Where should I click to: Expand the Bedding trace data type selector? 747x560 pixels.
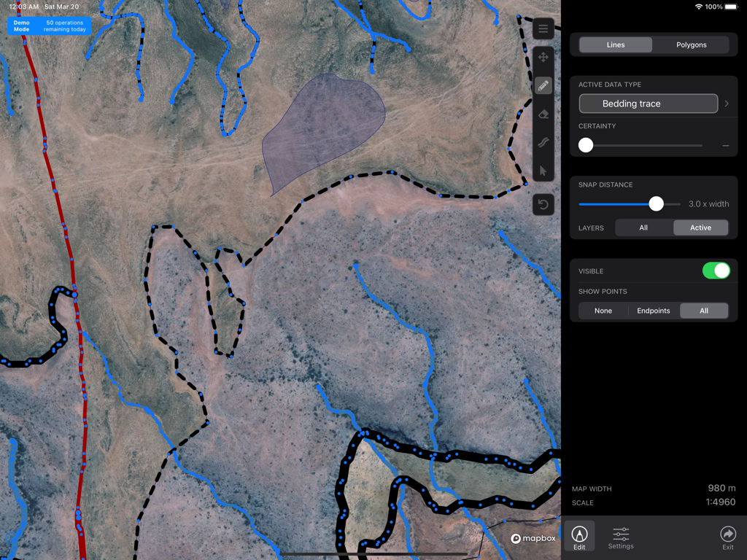pos(648,104)
